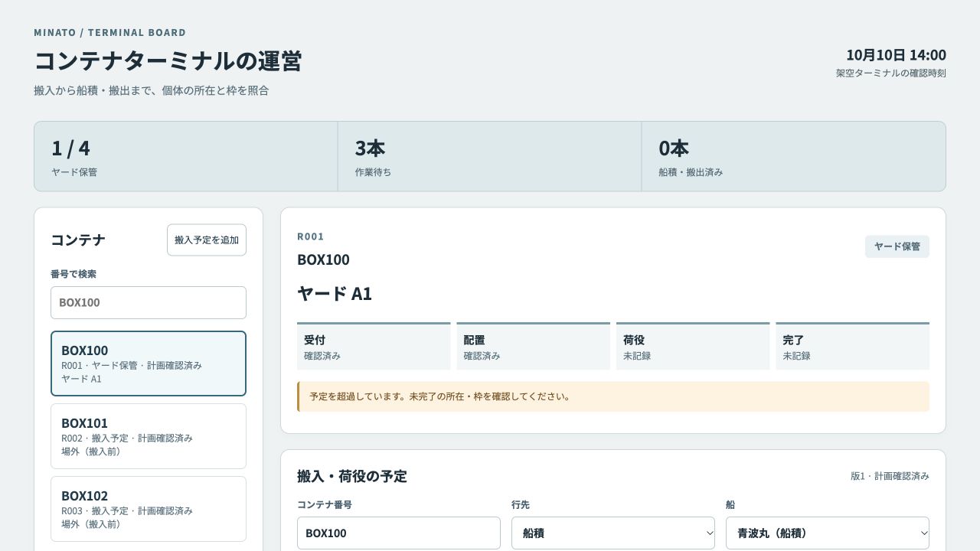Select the BOX100 container card
The image size is (980, 551).
(149, 364)
